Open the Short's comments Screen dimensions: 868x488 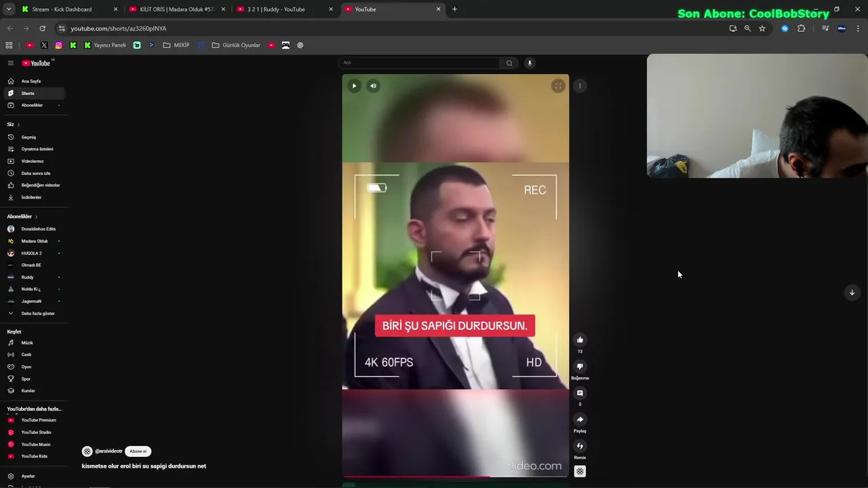coord(580,393)
